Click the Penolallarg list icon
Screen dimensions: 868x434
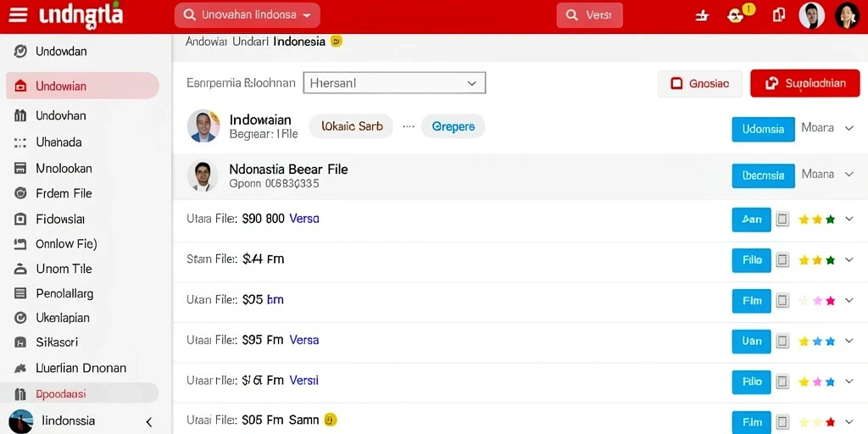(20, 293)
